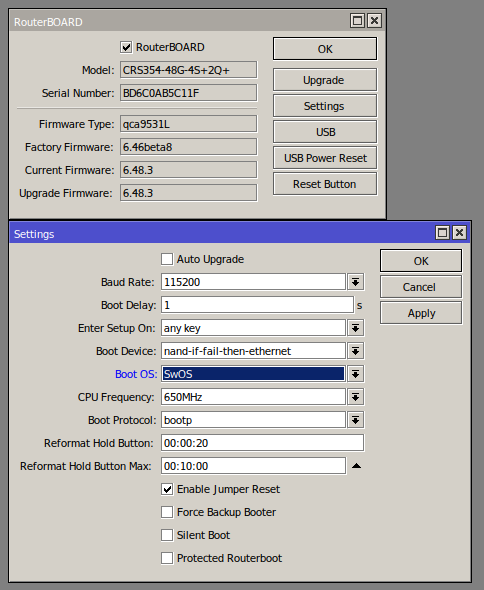Close the RouterBOARD window

coord(374,20)
